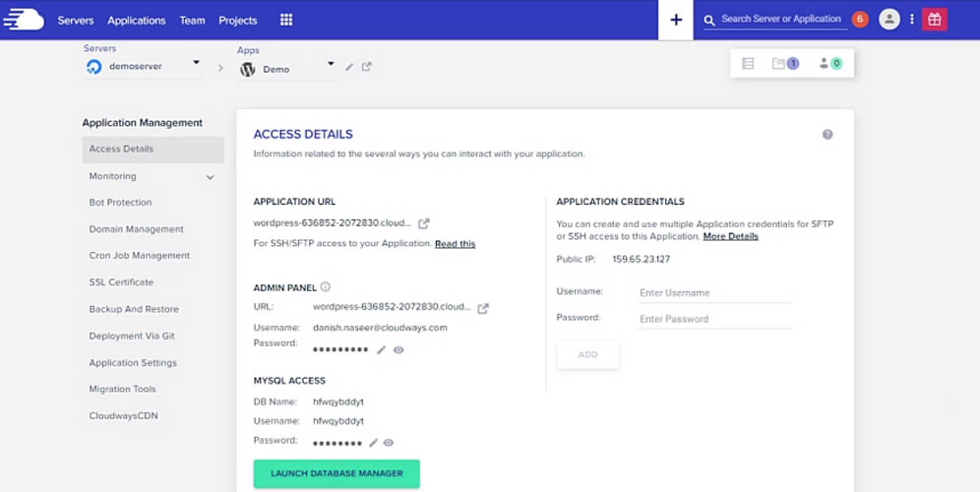Click admin username danish.naseer@cloudways.com

point(380,328)
